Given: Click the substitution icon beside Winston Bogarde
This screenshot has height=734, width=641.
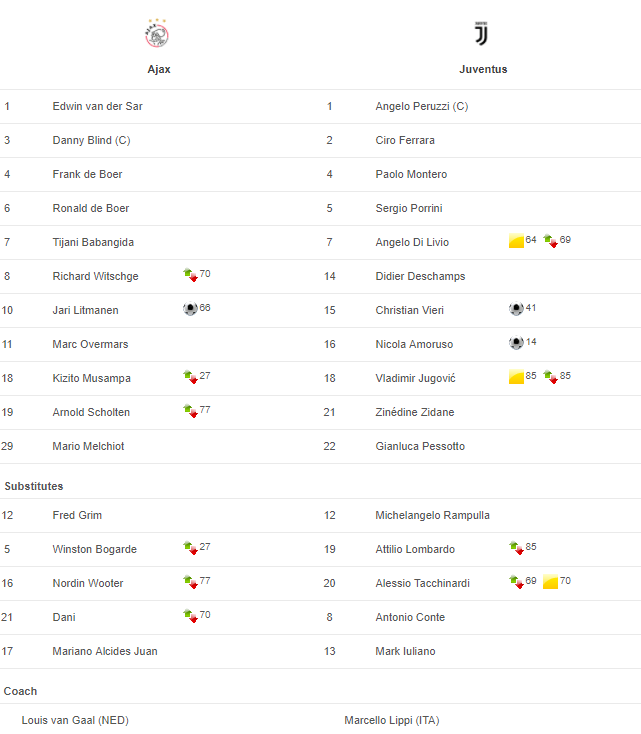Looking at the screenshot, I should point(190,549).
